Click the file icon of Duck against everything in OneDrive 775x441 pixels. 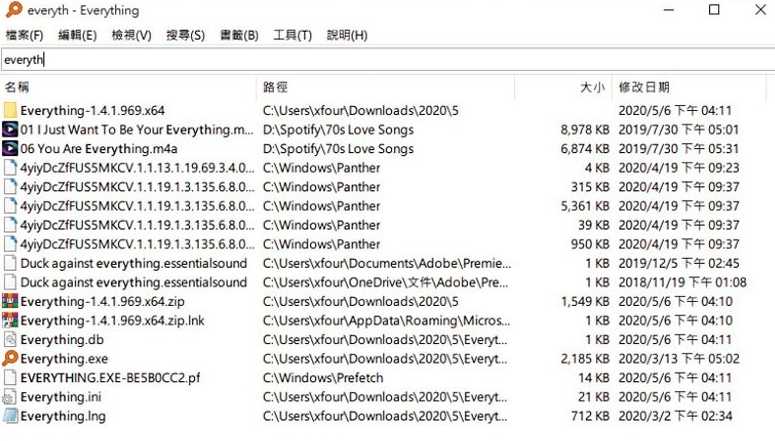10,282
